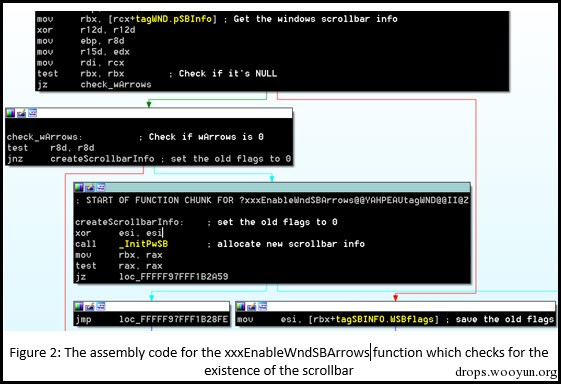Click the color icon on the jmp loc_FFFFF97FFF1B28FE block
Viewport: 561px width, 384px height.
(x=79, y=306)
